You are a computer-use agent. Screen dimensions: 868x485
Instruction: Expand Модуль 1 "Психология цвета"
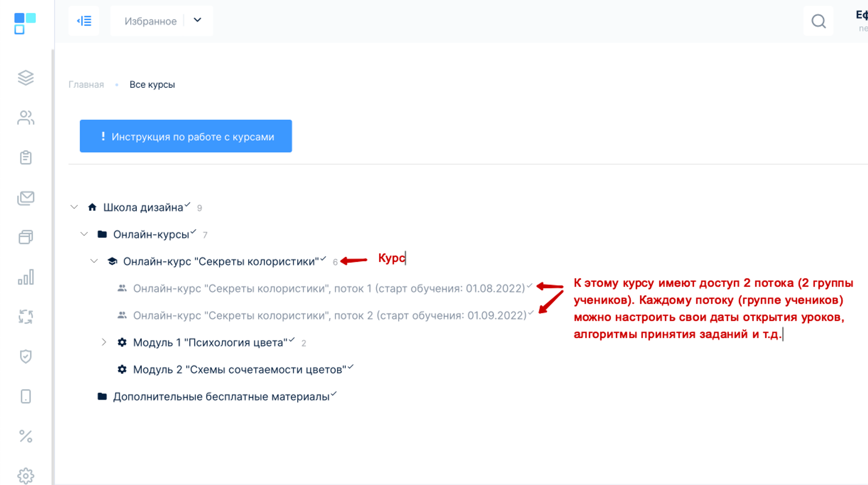(x=104, y=342)
